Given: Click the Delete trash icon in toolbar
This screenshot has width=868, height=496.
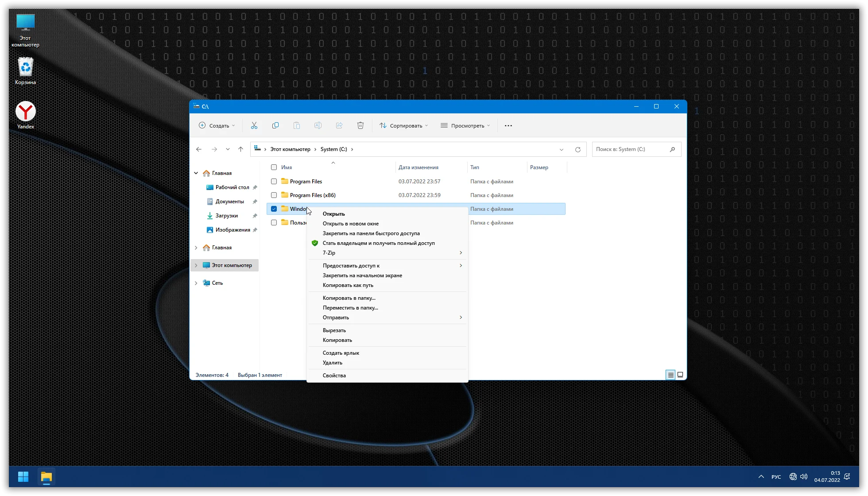Looking at the screenshot, I should (360, 126).
